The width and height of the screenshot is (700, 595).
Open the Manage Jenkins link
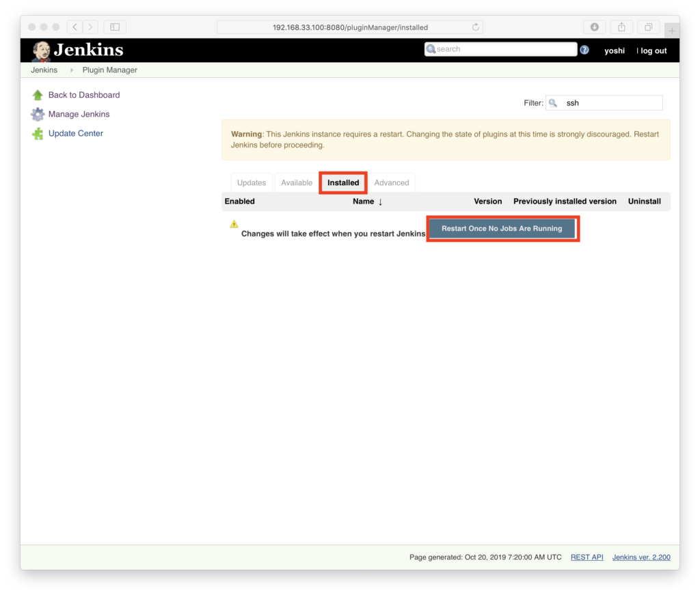(x=79, y=114)
